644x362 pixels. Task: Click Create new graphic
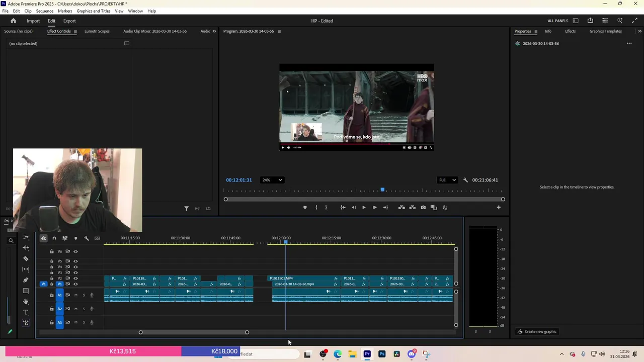point(537,331)
